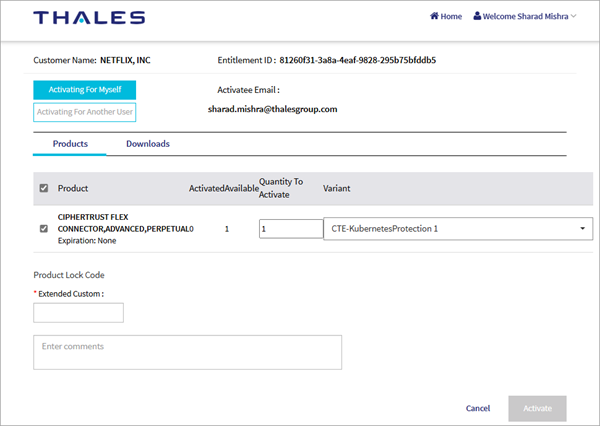This screenshot has height=426, width=600.
Task: Toggle the select-all checkbox in table header
Action: click(x=43, y=188)
